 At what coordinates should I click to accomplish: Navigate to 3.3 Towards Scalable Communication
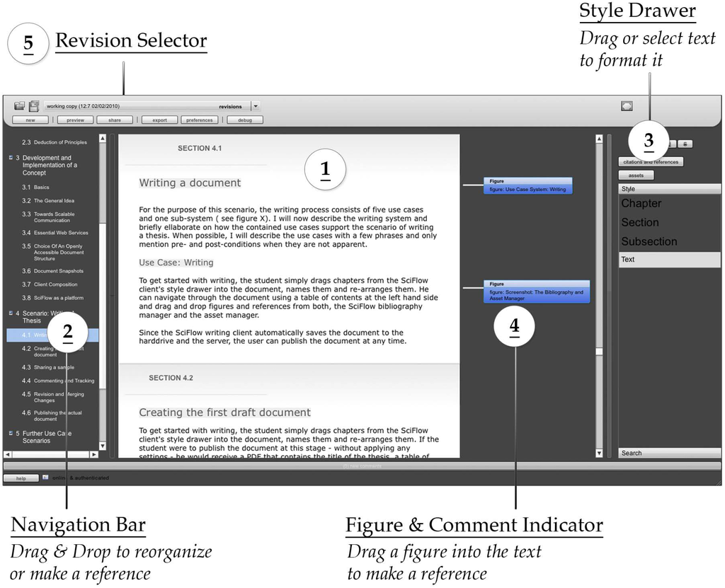click(x=48, y=217)
